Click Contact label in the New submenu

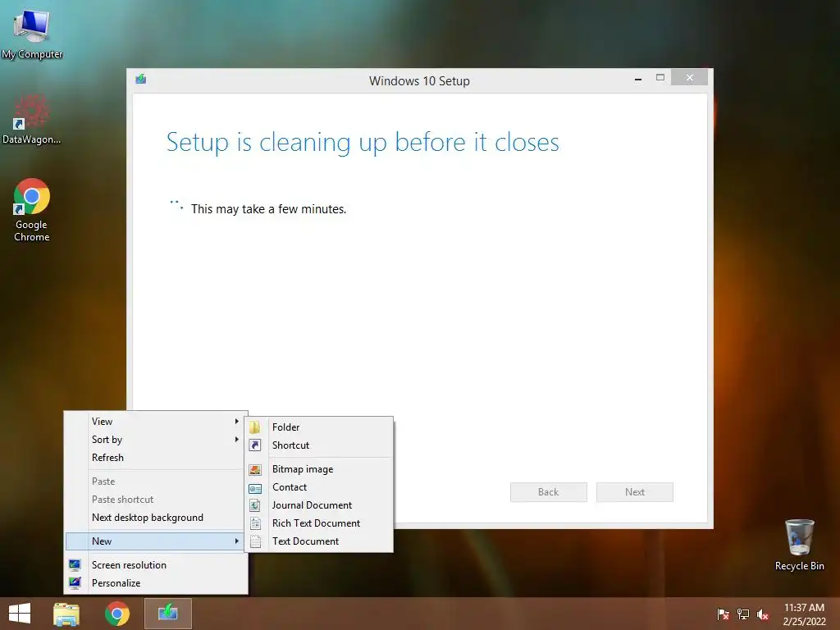(x=290, y=487)
